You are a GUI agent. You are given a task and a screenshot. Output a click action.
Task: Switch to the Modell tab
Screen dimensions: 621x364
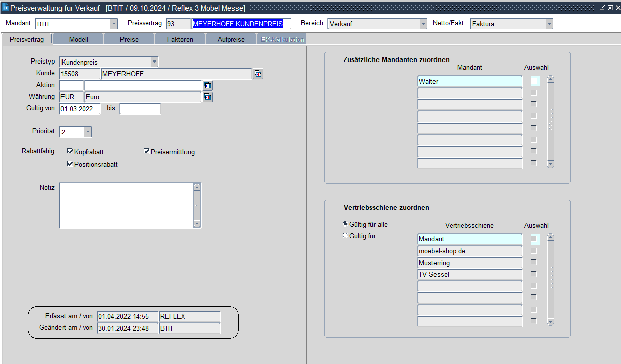pyautogui.click(x=78, y=39)
